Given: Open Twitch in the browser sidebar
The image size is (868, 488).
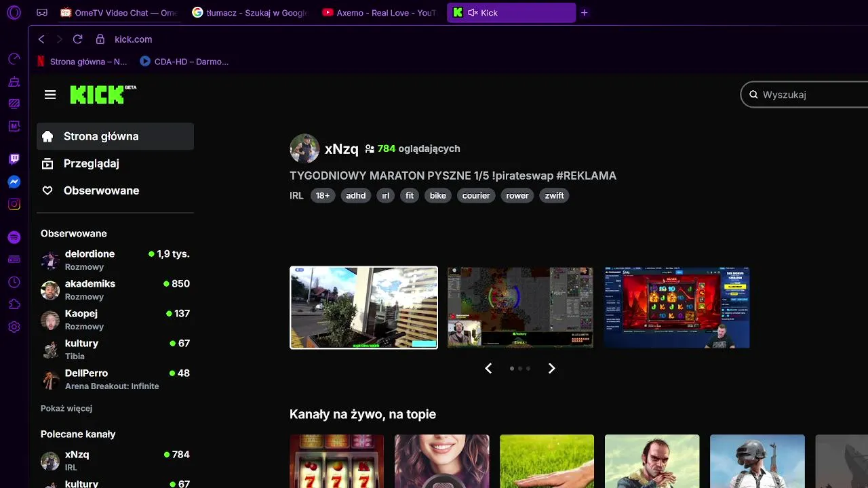Looking at the screenshot, I should coord(14,159).
